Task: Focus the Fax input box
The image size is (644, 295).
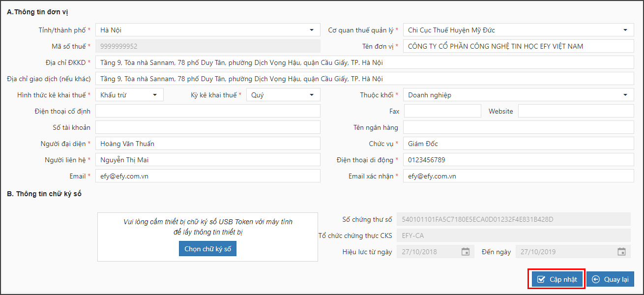Action: click(x=442, y=111)
